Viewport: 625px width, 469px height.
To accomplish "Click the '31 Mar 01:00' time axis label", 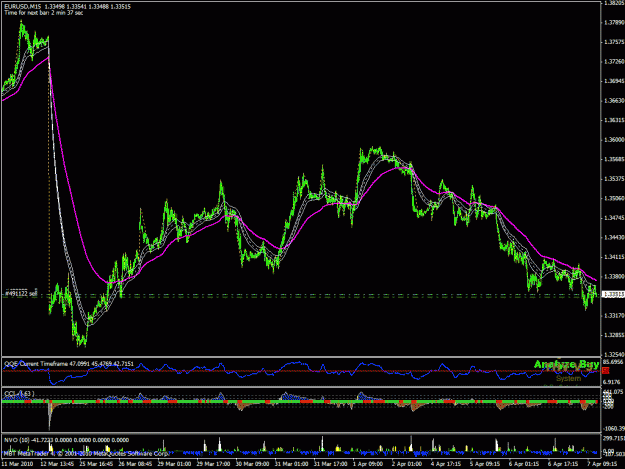I will tap(292, 464).
